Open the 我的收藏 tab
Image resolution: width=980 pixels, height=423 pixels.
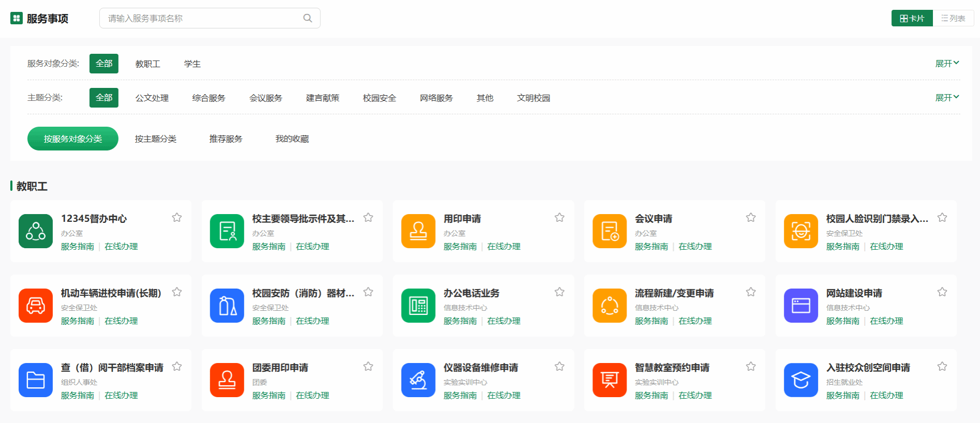tap(292, 139)
